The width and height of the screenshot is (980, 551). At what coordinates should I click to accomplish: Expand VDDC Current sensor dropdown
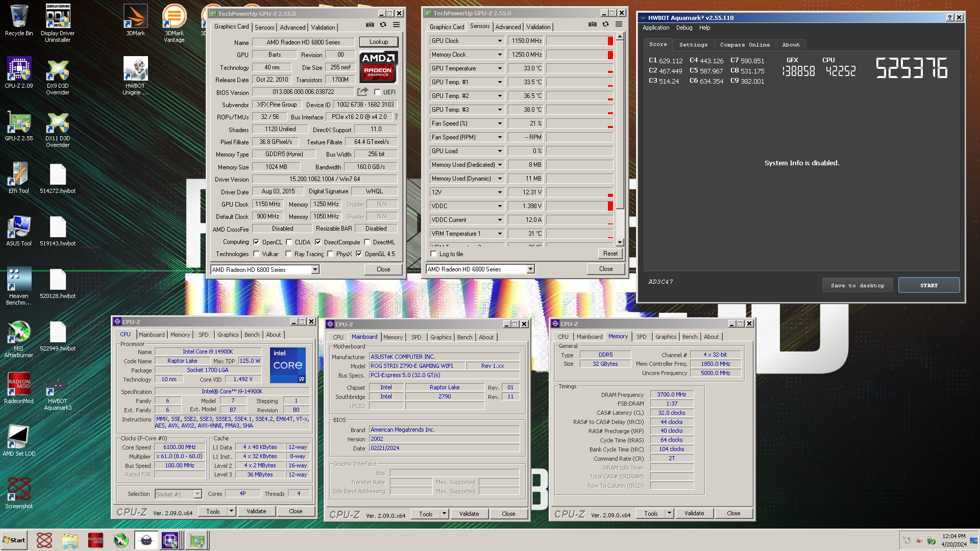[500, 220]
